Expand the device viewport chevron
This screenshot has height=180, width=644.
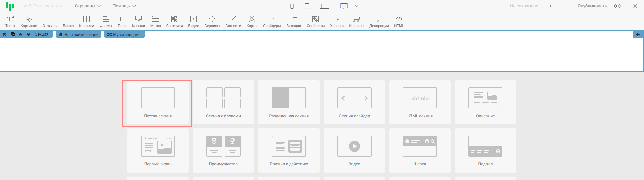(357, 6)
